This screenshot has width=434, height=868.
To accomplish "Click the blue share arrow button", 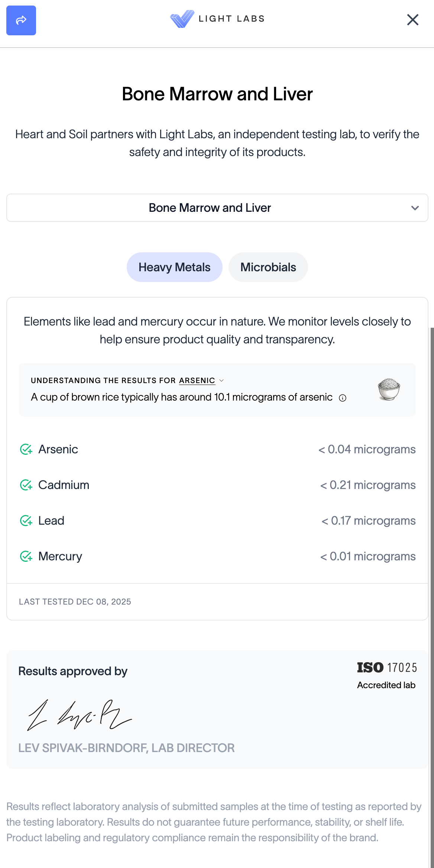I will 21,20.
